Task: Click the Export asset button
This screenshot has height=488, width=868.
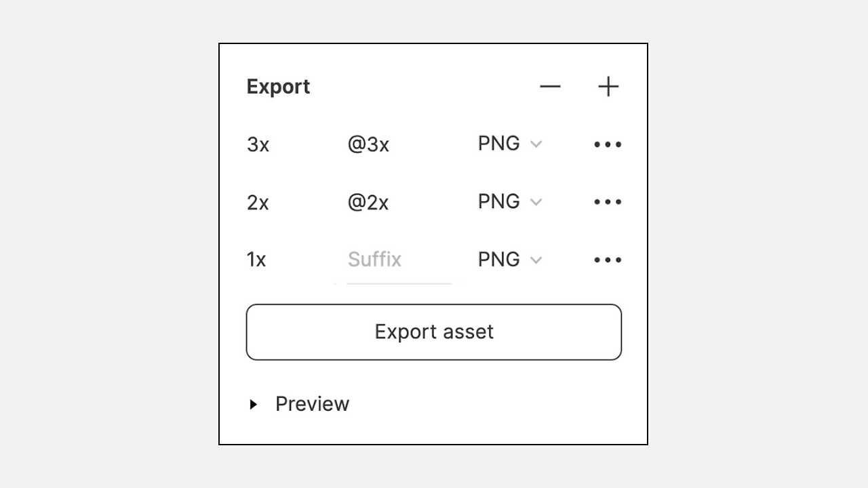Action: 434,332
